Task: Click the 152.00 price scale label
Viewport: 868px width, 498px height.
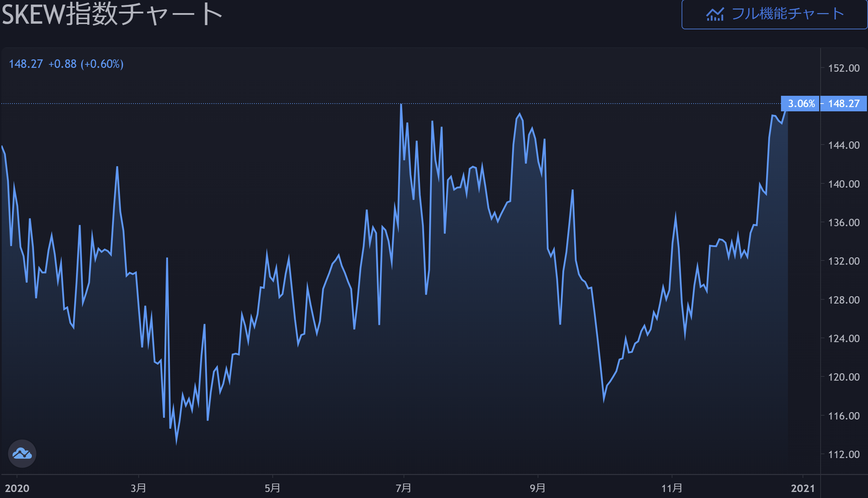Action: point(844,68)
